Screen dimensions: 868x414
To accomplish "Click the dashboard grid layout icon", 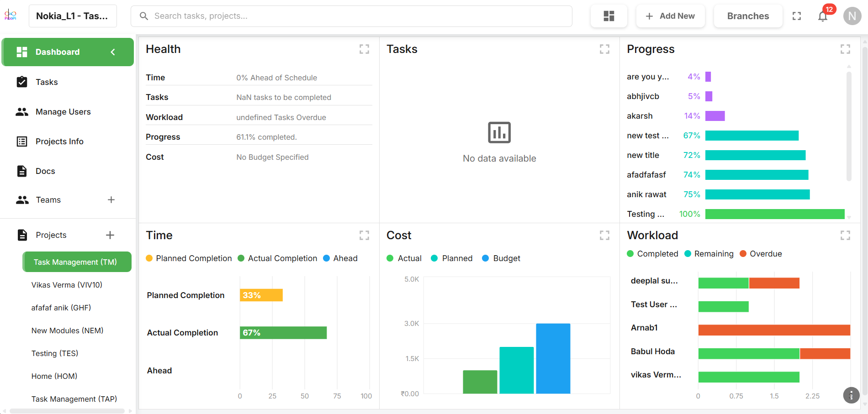I will coord(609,16).
